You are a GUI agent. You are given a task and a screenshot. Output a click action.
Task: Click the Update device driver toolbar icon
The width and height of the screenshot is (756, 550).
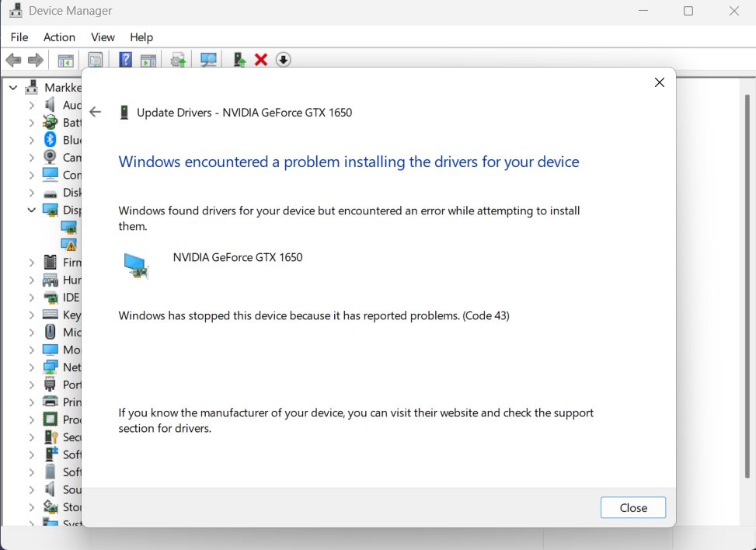pos(179,60)
